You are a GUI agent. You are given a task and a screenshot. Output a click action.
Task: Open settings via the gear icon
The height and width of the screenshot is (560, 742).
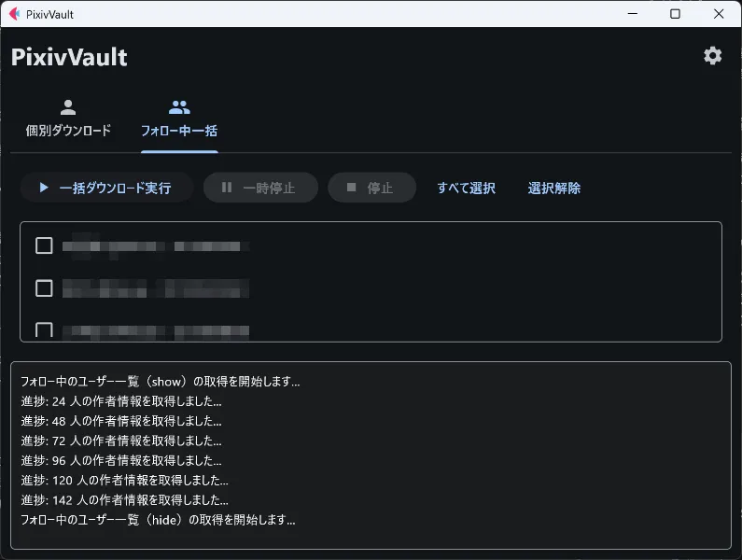pyautogui.click(x=712, y=56)
